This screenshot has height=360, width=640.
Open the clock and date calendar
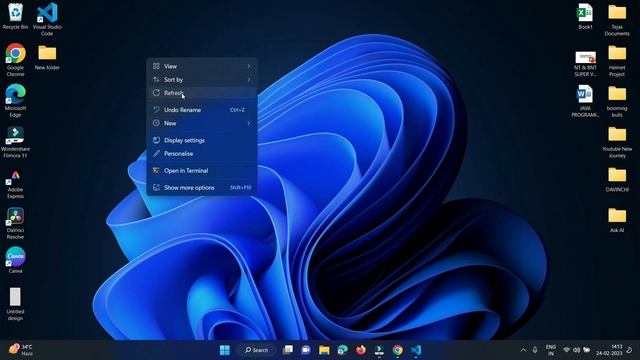(x=609, y=350)
